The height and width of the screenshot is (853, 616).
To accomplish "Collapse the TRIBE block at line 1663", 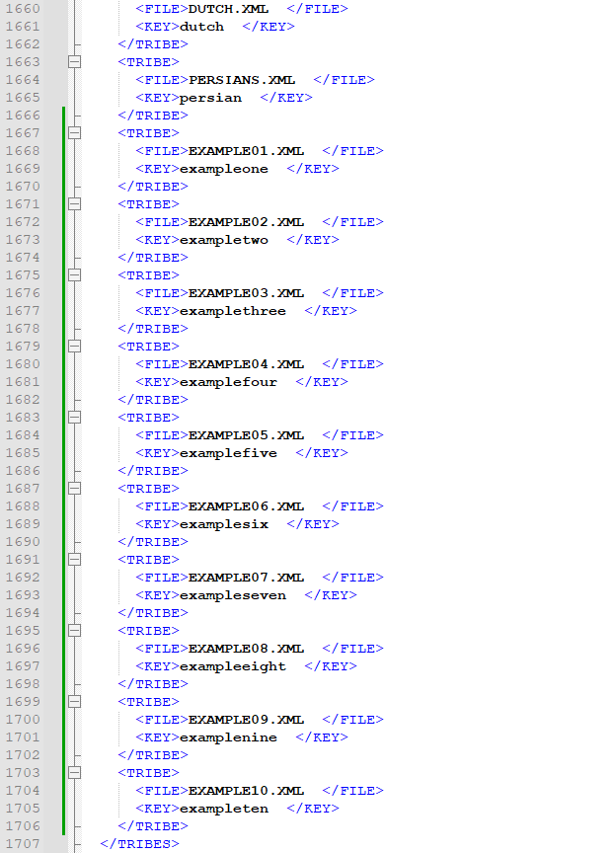I will point(75,62).
